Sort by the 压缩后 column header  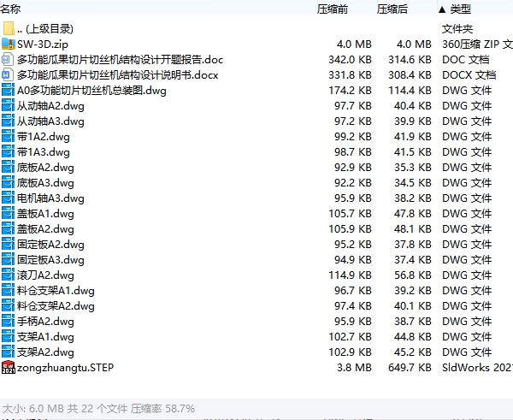click(392, 9)
